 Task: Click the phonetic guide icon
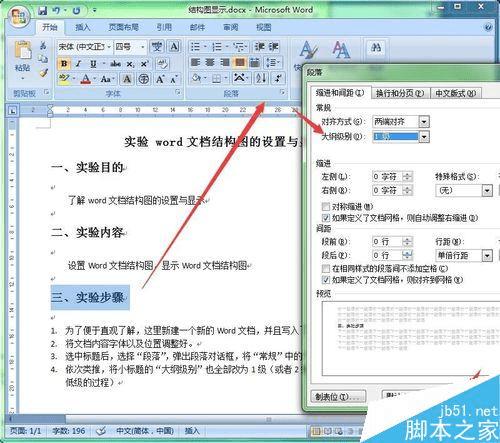click(157, 46)
